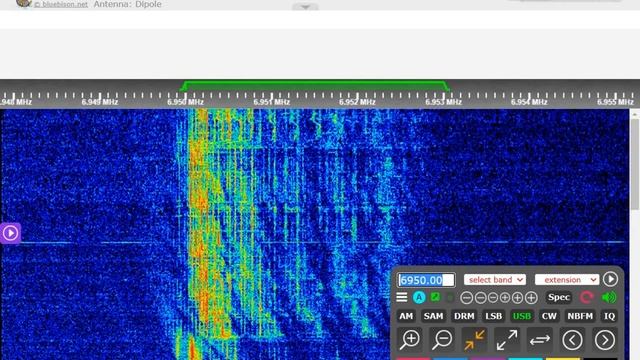
Task: Click the smallest plus frequency step button
Action: tap(505, 298)
